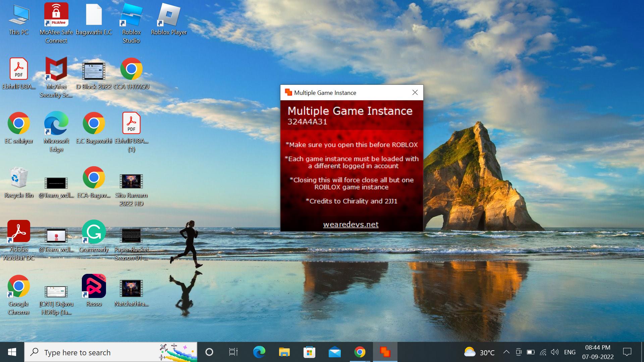The height and width of the screenshot is (362, 644).
Task: Select first EbhrIIFU8A PDF file icon
Action: [19, 74]
